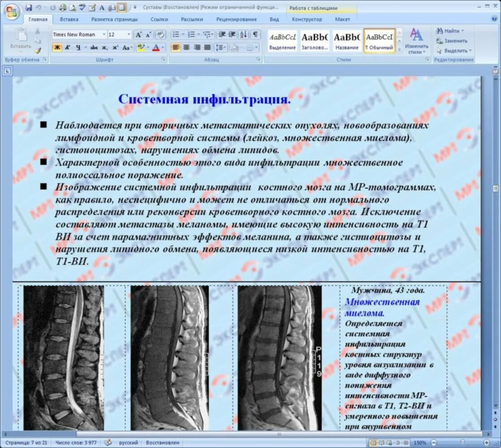The width and height of the screenshot is (501, 448).
Task: Apply the Выделение style
Action: pos(282,41)
